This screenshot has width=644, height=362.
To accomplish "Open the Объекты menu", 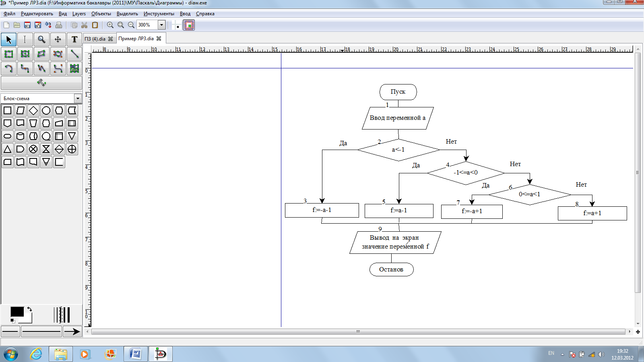I will [x=101, y=14].
